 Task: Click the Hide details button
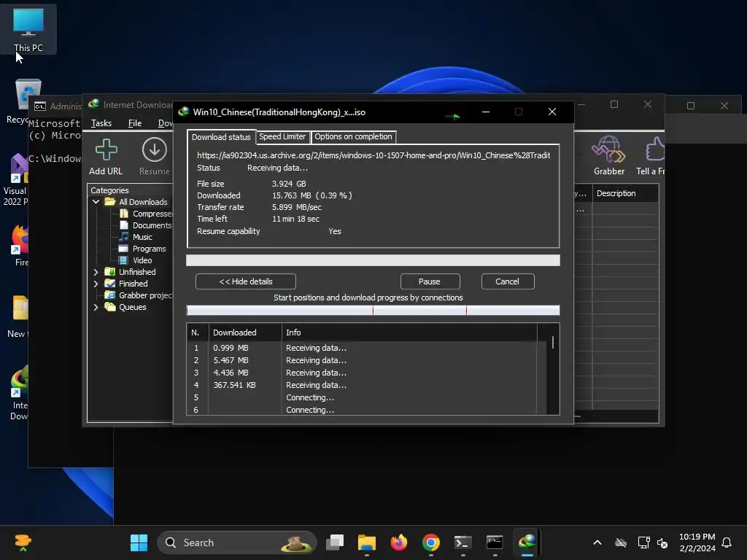246,281
